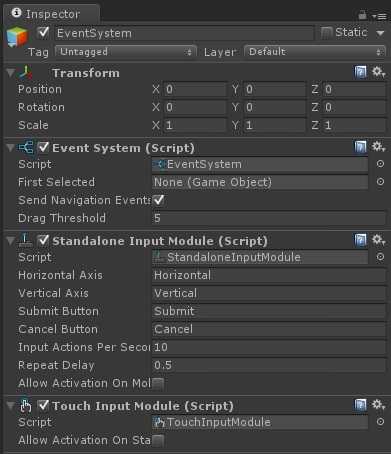Disable Send Navigation Events checkbox
Image resolution: width=391 pixels, height=454 pixels.
[x=159, y=200]
